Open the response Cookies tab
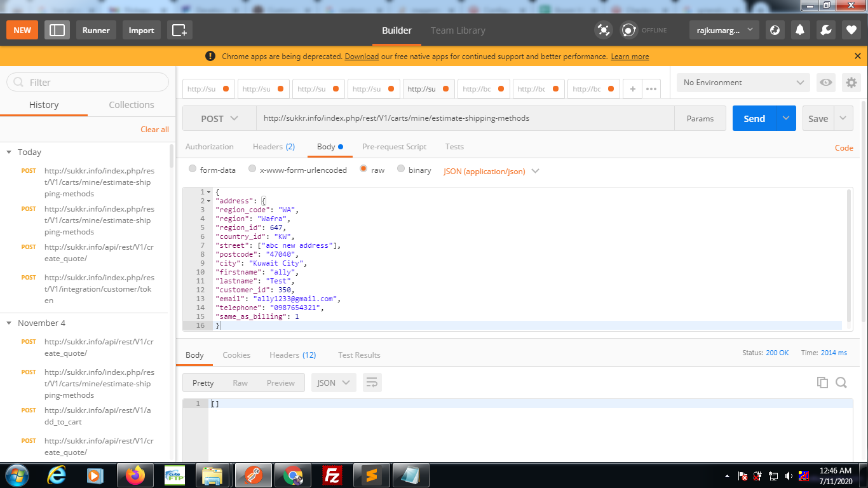868x488 pixels. pos(236,355)
